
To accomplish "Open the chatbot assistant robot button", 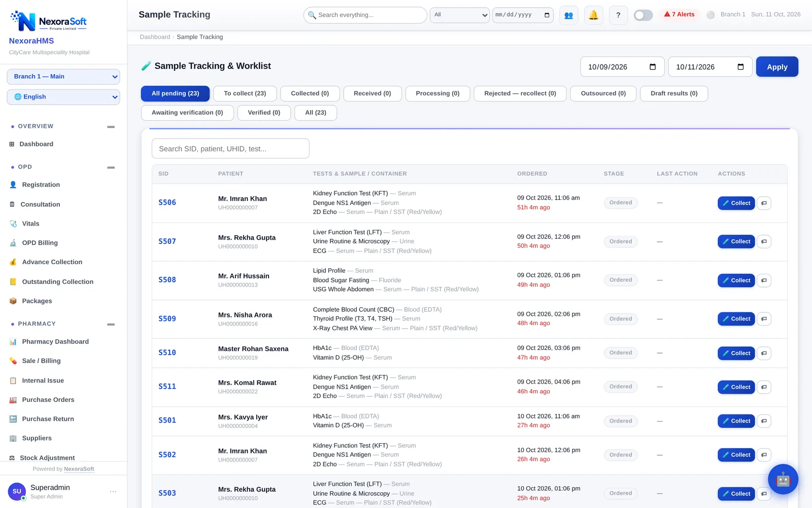I will click(783, 479).
